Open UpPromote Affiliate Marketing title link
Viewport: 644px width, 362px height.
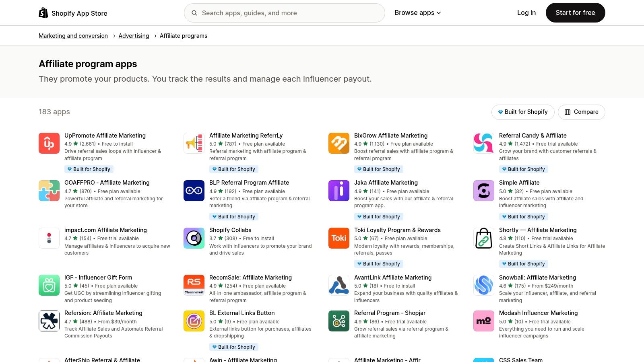[x=105, y=136]
